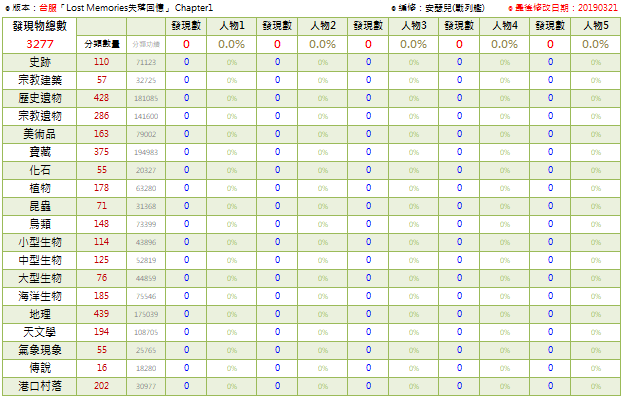Click 人物3 發現數 cell in 植物 row

368,188
